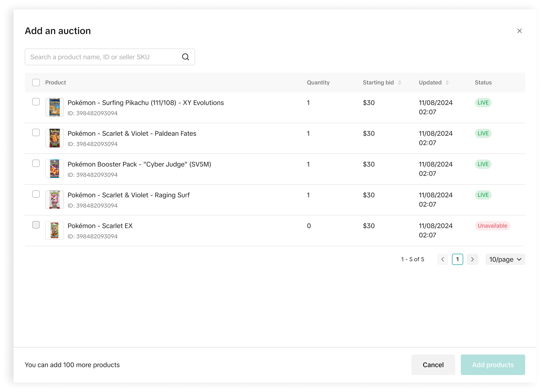Click Surfing Pikachu product thumbnail
Screen dimensions: 542x392
coord(55,107)
